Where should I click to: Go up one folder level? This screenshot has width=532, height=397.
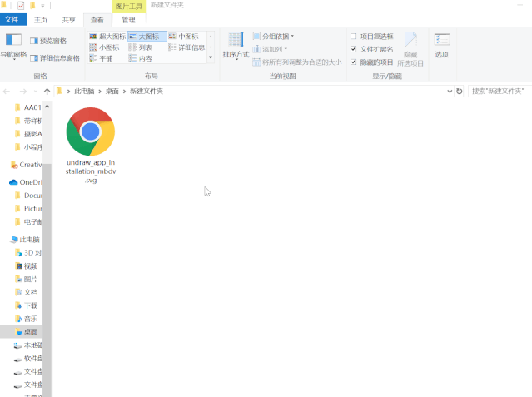click(47, 92)
